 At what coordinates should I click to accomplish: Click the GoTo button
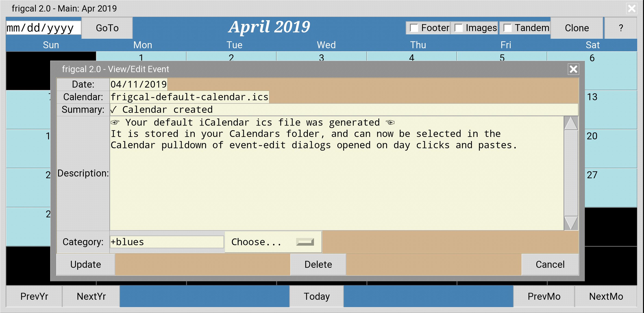pyautogui.click(x=107, y=28)
